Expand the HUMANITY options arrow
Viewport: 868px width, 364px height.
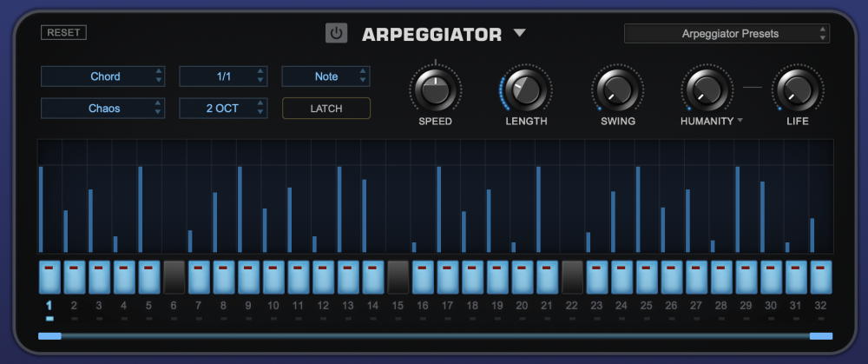[x=740, y=120]
